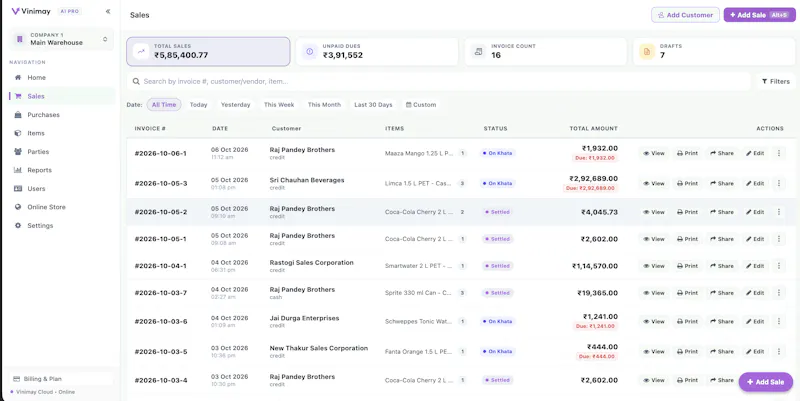Open the Purchases section
Screen dimensions: 800x401
click(43, 115)
